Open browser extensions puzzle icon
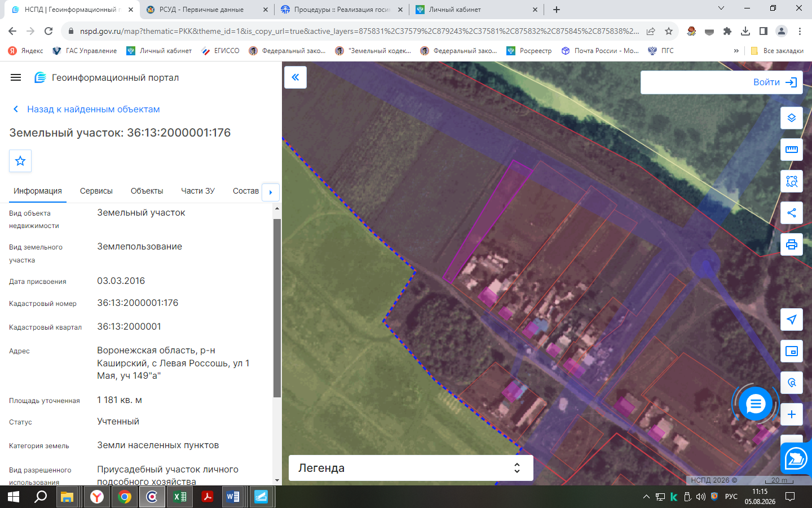The height and width of the screenshot is (508, 812). 727,31
